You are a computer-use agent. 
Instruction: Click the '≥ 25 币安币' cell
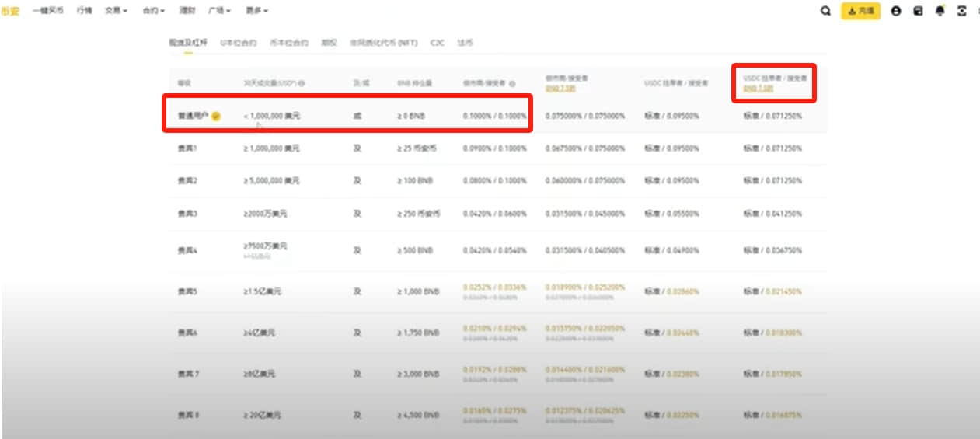(419, 148)
